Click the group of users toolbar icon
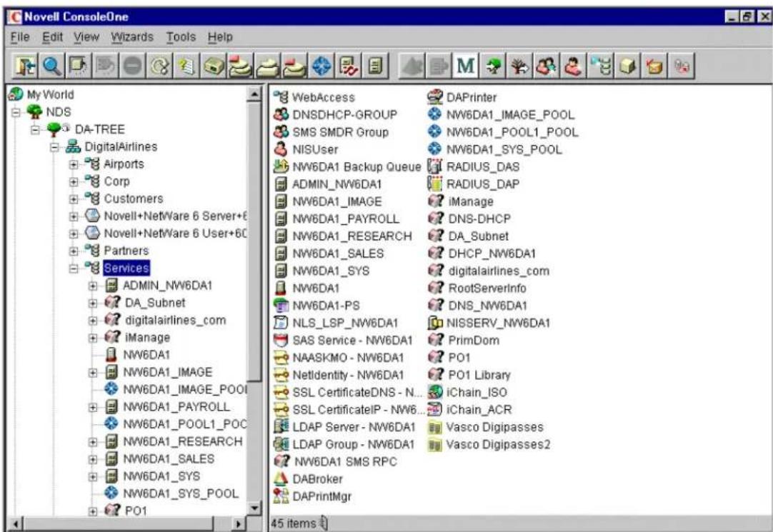Image resolution: width=773 pixels, height=532 pixels. [547, 66]
